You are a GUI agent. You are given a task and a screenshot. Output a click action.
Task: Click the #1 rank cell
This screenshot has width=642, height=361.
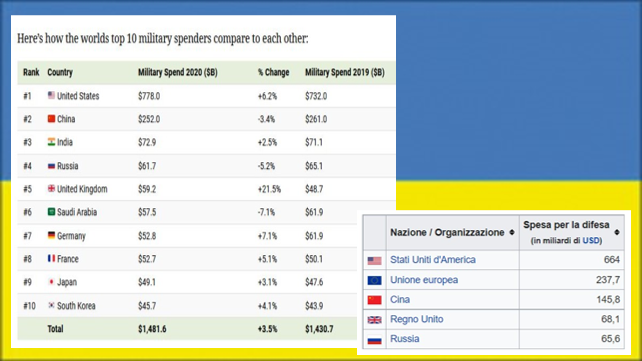pyautogui.click(x=27, y=96)
